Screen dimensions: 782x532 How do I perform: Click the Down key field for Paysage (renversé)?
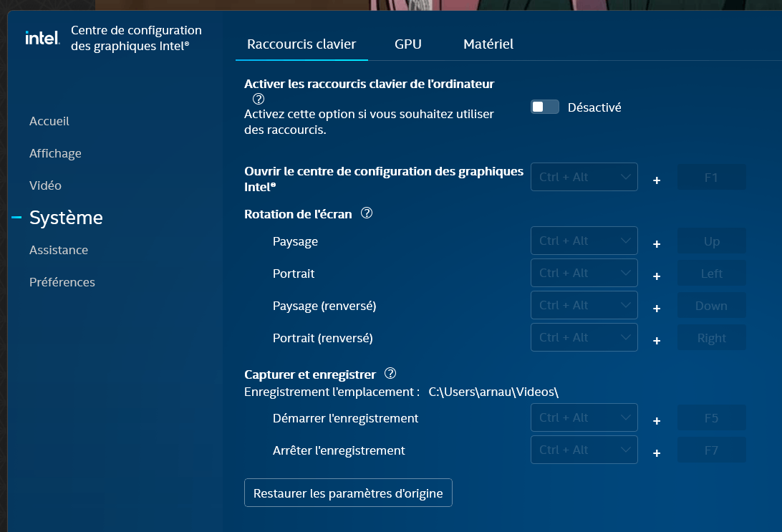[711, 306]
